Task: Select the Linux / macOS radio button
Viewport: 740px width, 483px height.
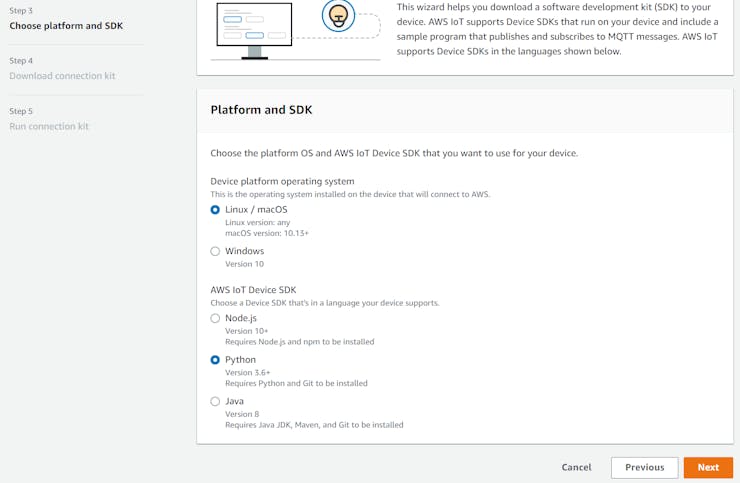Action: coord(215,210)
